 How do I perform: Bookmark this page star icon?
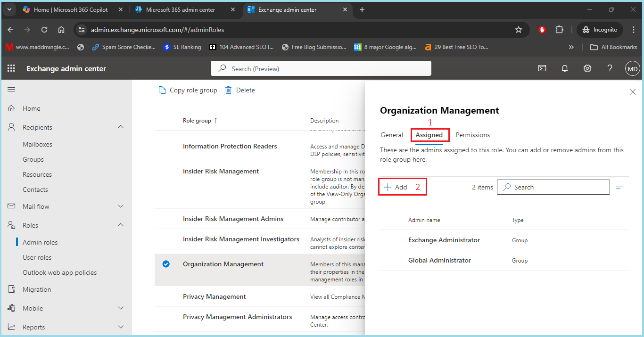(x=519, y=30)
